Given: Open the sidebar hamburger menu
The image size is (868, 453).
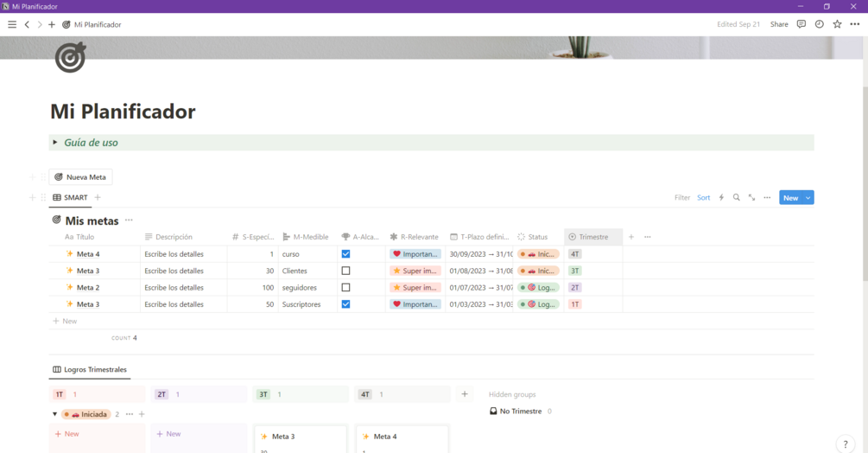Looking at the screenshot, I should click(x=11, y=24).
